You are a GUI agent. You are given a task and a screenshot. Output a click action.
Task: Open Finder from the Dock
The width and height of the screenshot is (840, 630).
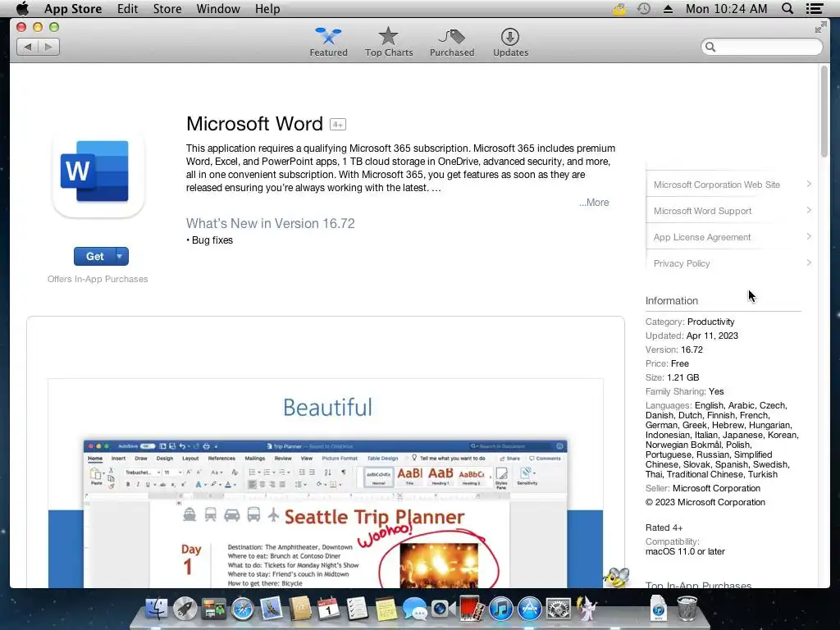157,609
